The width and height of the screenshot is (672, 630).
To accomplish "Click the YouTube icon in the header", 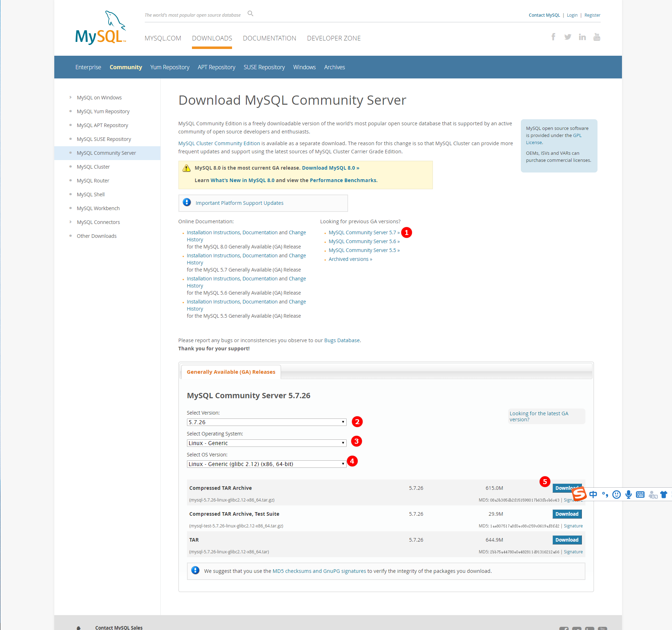I will coord(596,37).
